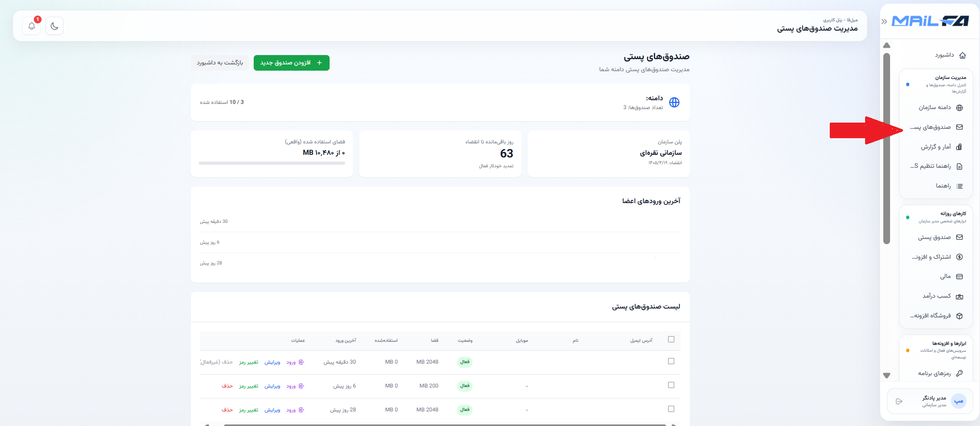This screenshot has height=426, width=980.
Task: Open کسب درآمد sidebar item
Action: pyautogui.click(x=936, y=296)
